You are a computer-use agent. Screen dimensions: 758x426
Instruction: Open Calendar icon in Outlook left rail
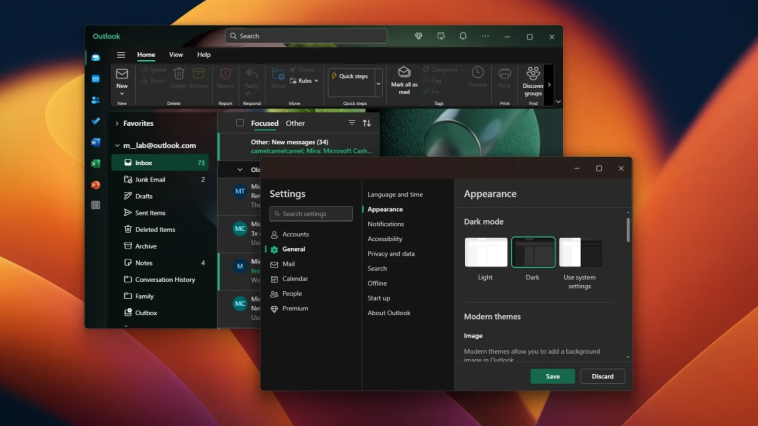pyautogui.click(x=96, y=79)
